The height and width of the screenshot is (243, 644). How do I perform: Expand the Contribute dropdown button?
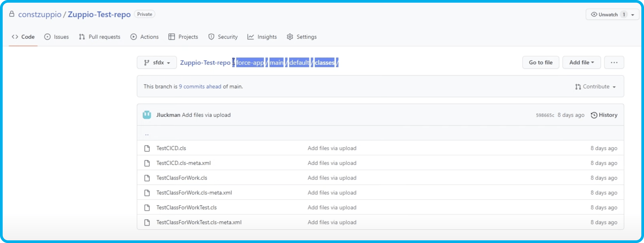coord(596,87)
